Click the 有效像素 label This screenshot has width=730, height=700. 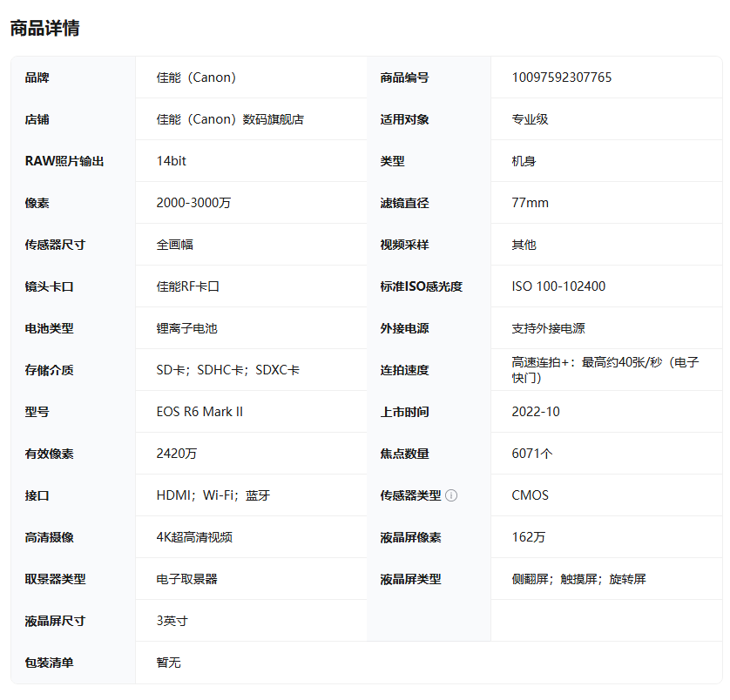49,454
